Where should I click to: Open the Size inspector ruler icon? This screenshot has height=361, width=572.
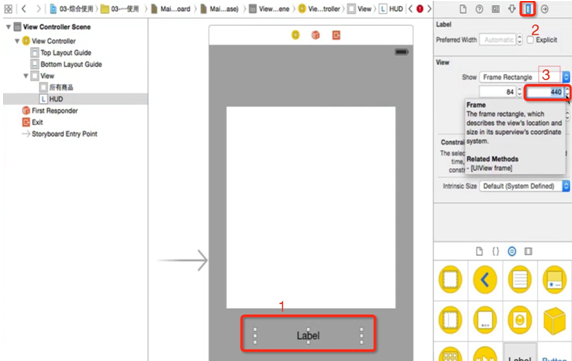(528, 9)
